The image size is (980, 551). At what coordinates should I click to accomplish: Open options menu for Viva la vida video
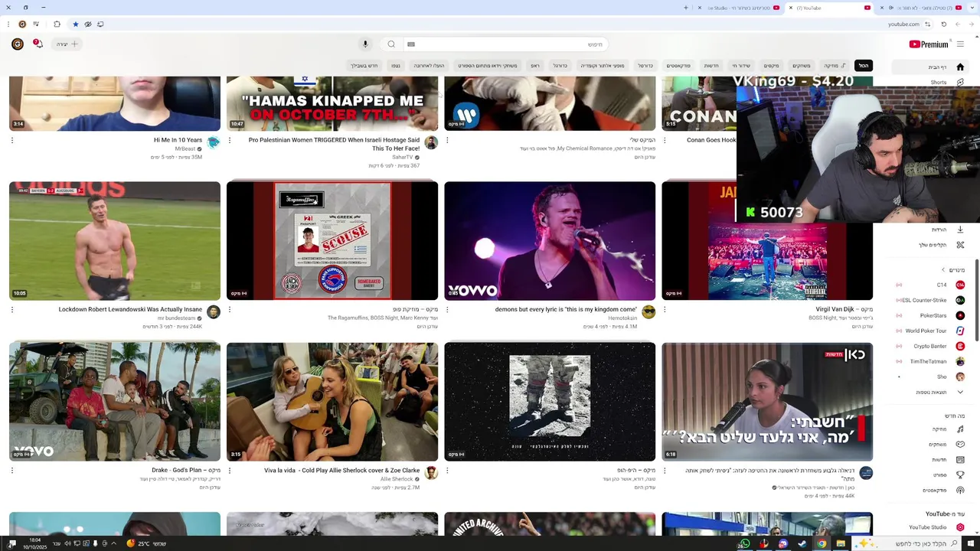(230, 471)
